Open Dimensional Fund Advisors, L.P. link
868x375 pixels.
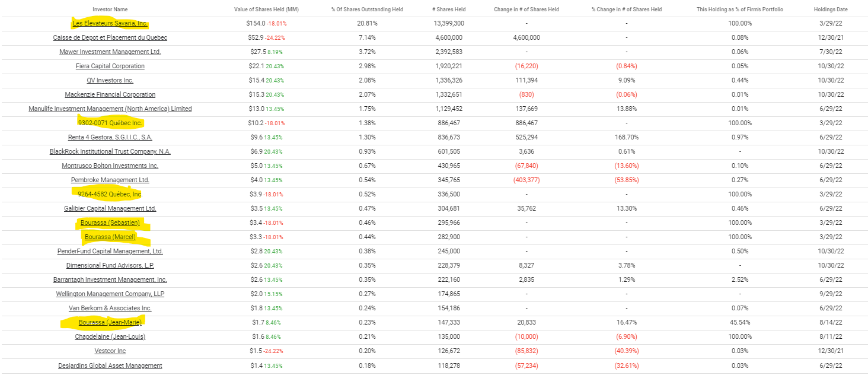(110, 265)
